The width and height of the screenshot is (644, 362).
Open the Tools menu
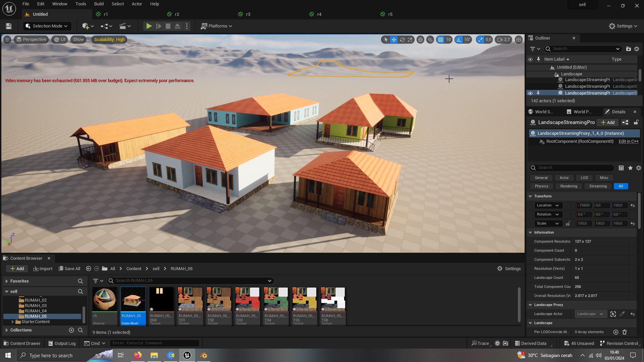[x=80, y=4]
